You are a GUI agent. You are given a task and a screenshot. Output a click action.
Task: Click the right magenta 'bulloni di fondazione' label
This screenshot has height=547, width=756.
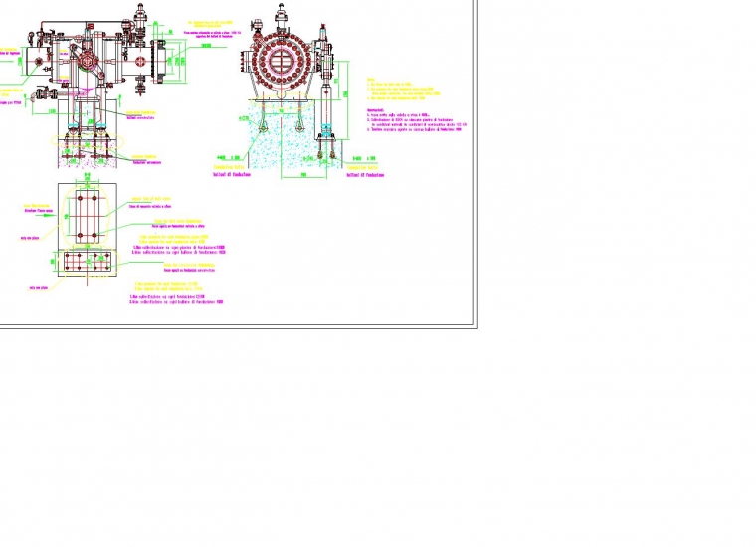coord(366,174)
